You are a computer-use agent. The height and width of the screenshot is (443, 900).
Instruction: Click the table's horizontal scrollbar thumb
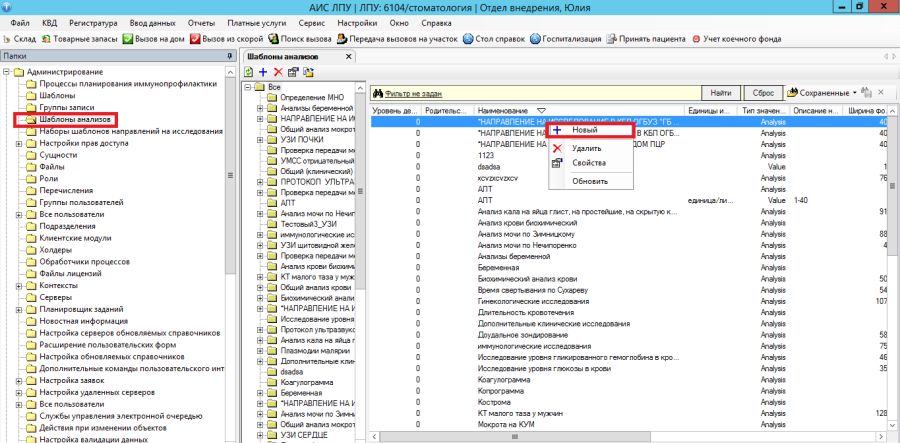click(x=516, y=437)
